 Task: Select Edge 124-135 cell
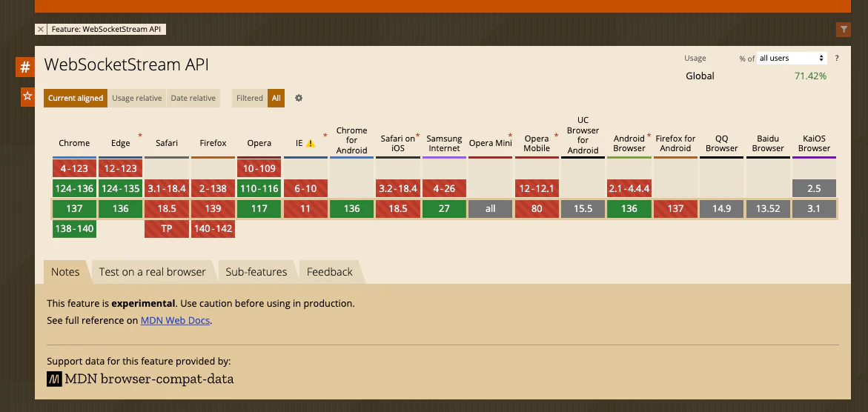[x=121, y=188]
